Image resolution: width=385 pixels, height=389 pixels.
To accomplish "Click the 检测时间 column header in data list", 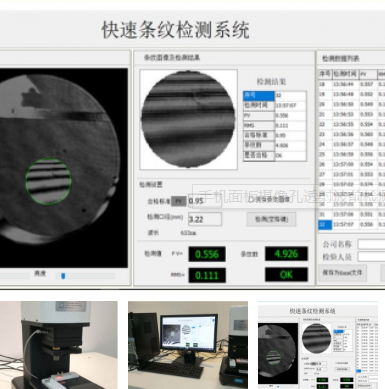I will [x=345, y=74].
